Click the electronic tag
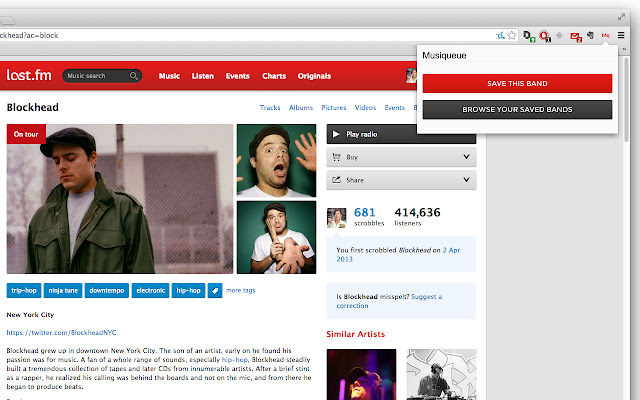This screenshot has width=640, height=400. [x=150, y=291]
